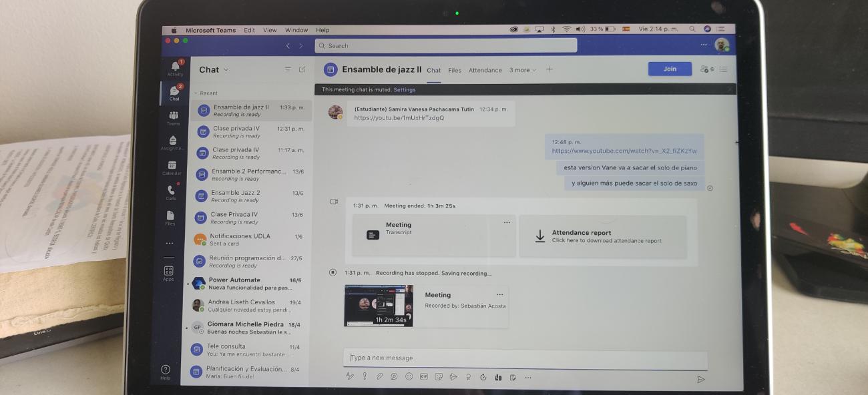Click the filter chats icon
The image size is (868, 395).
coord(288,69)
